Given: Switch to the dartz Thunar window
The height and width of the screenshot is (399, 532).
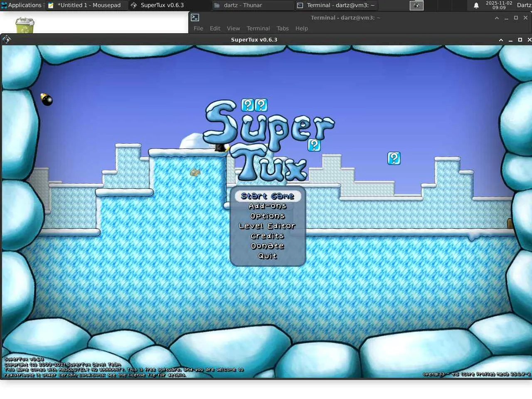Looking at the screenshot, I should pos(253,5).
